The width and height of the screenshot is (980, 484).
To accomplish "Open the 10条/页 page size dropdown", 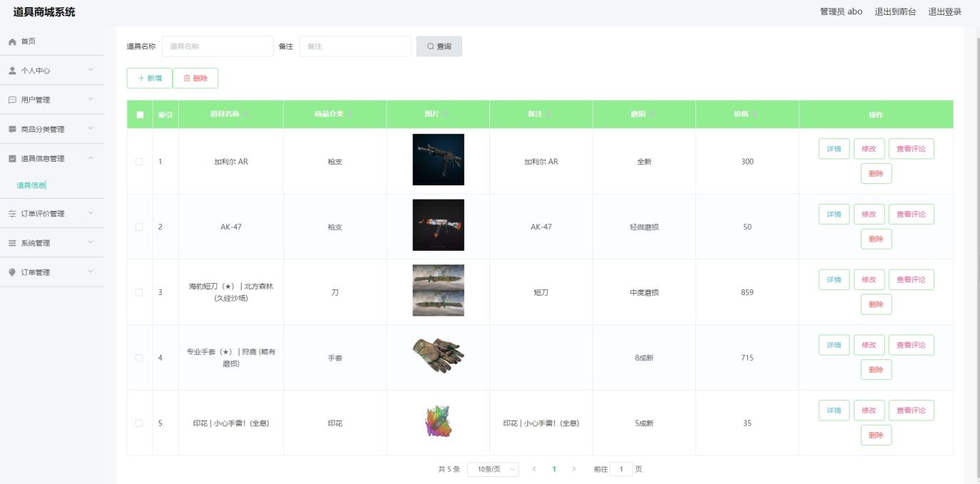I will pos(493,469).
